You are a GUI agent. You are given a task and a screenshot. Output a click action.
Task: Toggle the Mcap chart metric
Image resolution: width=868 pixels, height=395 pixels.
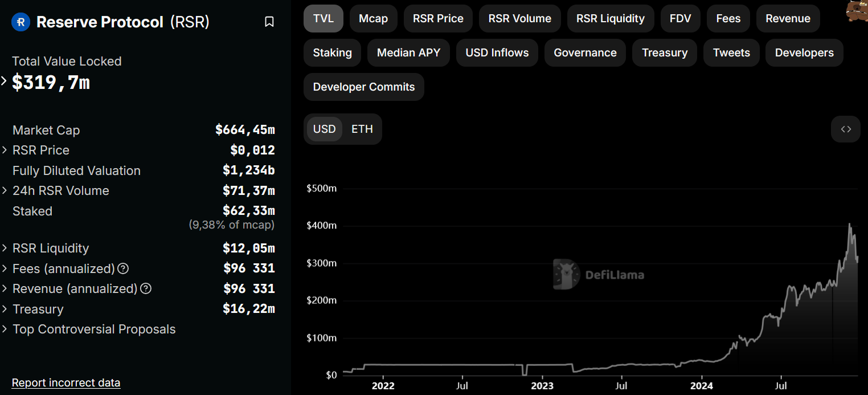pos(374,19)
